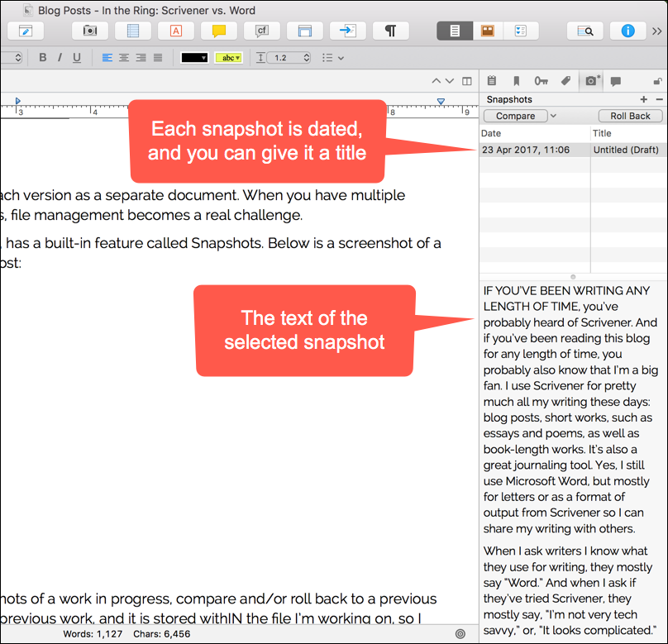Switch to outliner view mode

(521, 31)
